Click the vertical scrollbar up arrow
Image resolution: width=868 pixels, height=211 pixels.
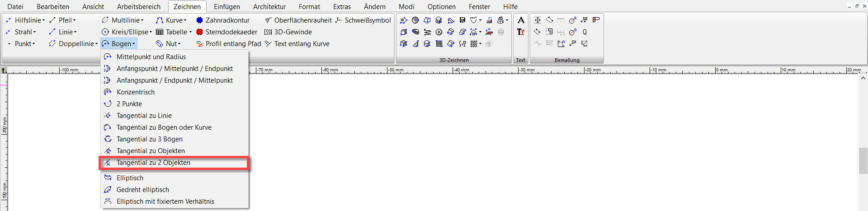coord(863,78)
